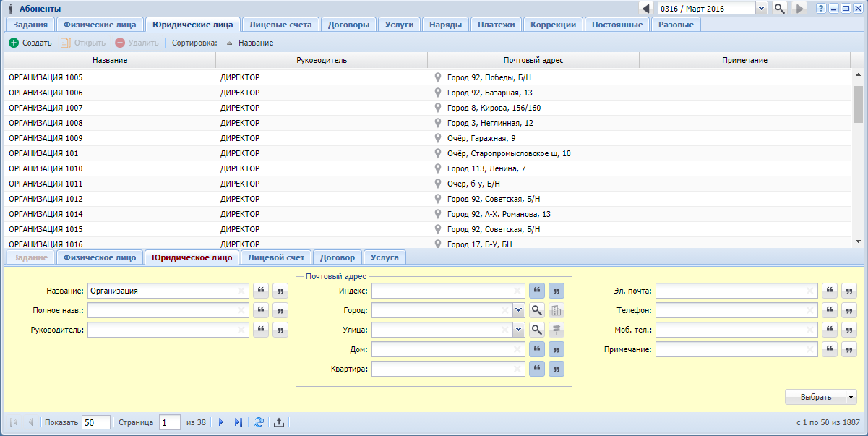Screen dimensions: 868x436
Task: Select row ОРГАНИЗАЦИЯ 101
Action: coord(428,153)
